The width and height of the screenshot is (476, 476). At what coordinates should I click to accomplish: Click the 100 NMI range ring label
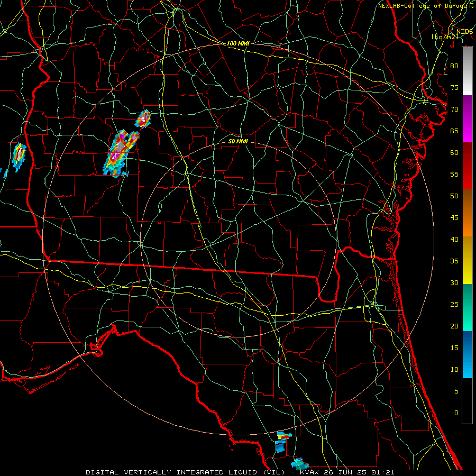tap(238, 43)
